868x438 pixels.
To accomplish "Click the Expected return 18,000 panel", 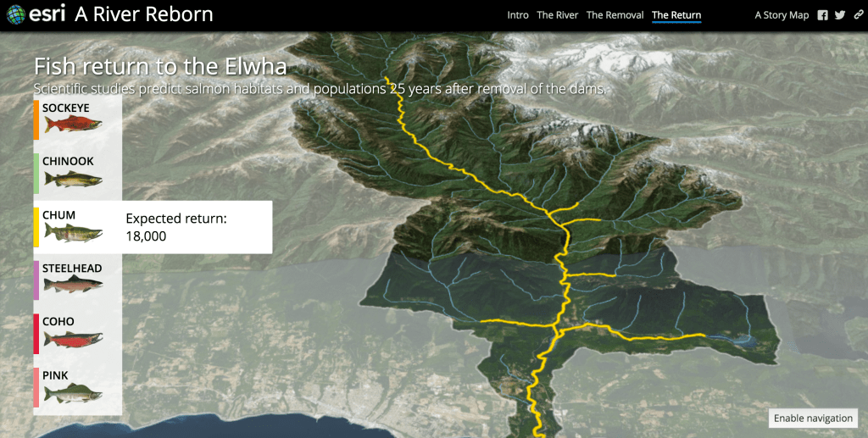I will click(x=195, y=227).
